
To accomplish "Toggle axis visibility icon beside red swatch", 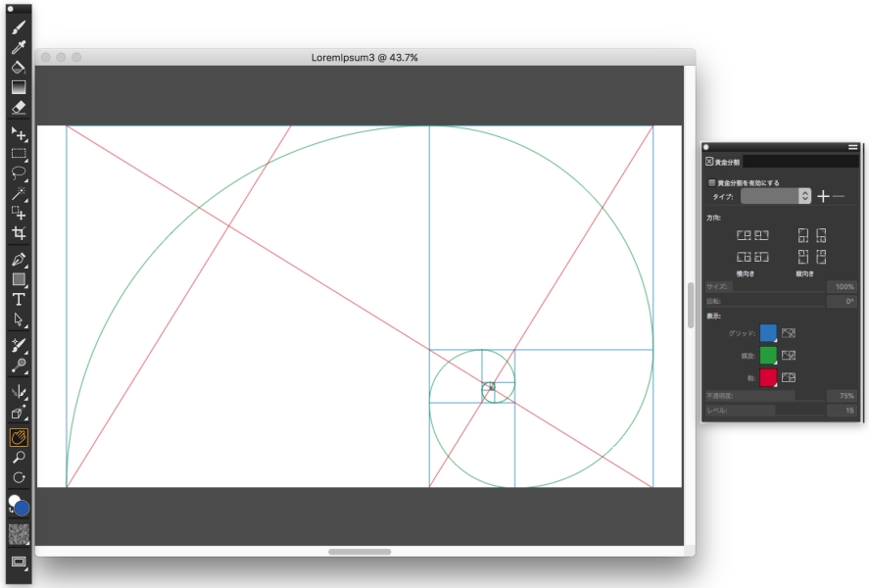I will coord(789,377).
